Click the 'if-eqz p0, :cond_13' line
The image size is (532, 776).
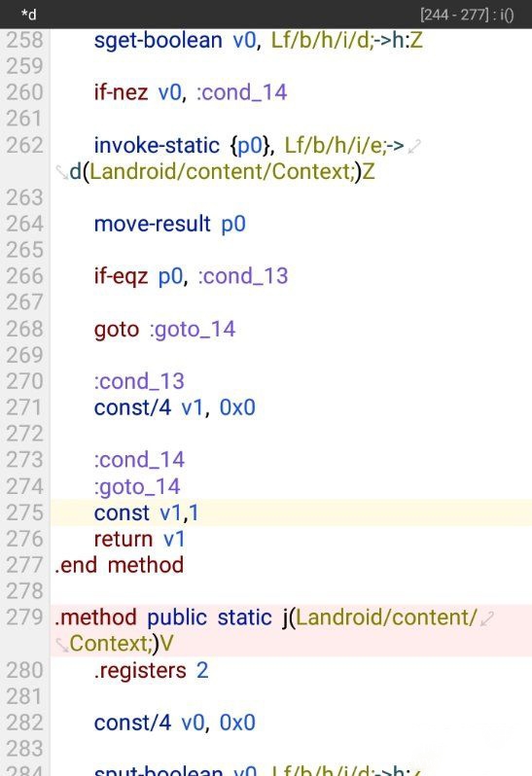191,276
